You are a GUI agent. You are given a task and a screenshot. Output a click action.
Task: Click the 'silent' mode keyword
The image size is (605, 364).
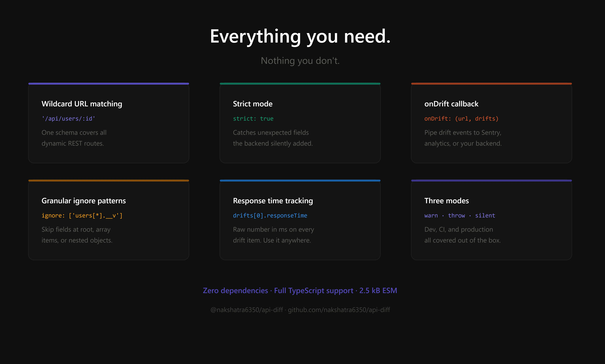pos(485,216)
